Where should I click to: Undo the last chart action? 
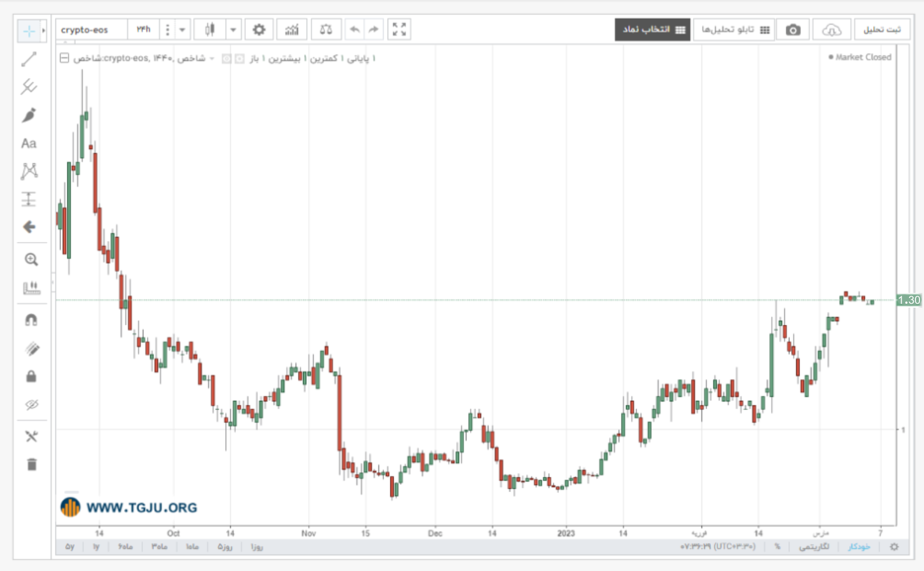coord(355,30)
